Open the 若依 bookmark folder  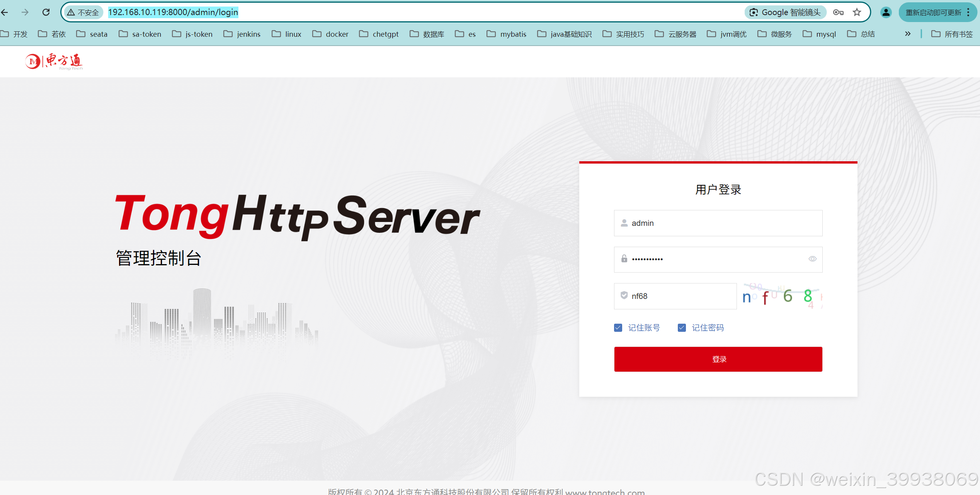(x=52, y=34)
